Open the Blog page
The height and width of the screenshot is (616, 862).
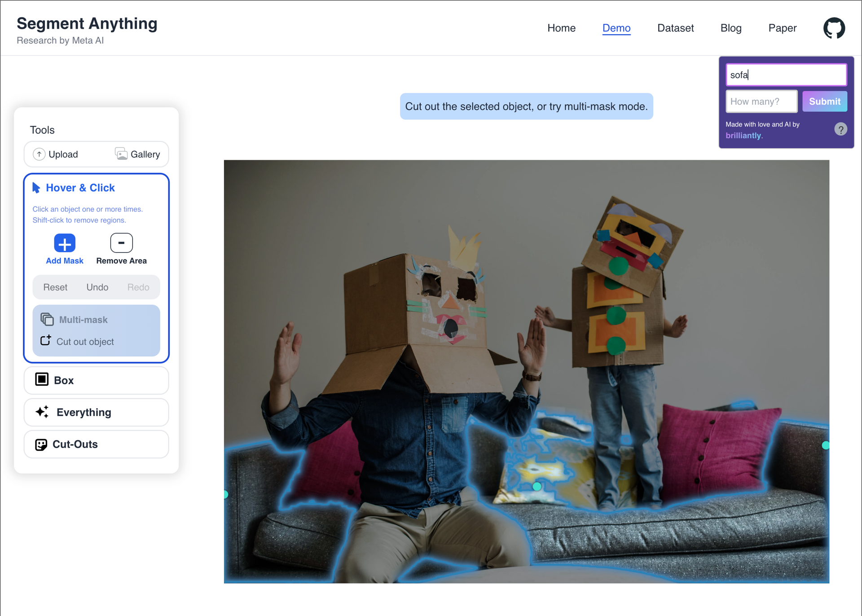pyautogui.click(x=731, y=28)
